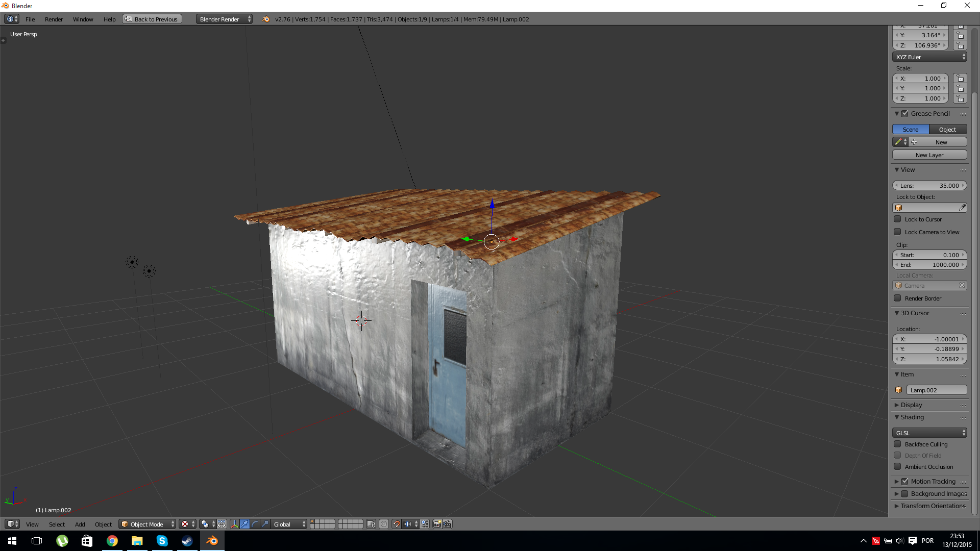Open viewport shading mode selector
The height and width of the screenshot is (551, 980).
[187, 524]
